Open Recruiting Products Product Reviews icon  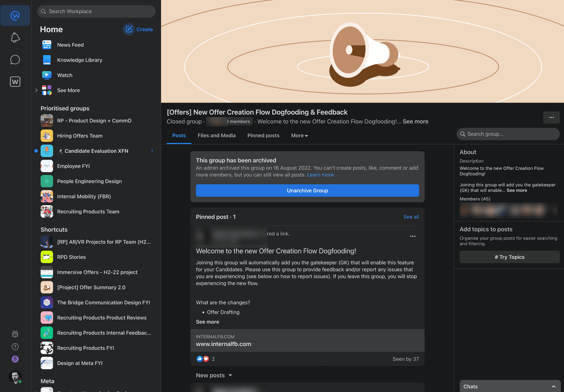(47, 317)
